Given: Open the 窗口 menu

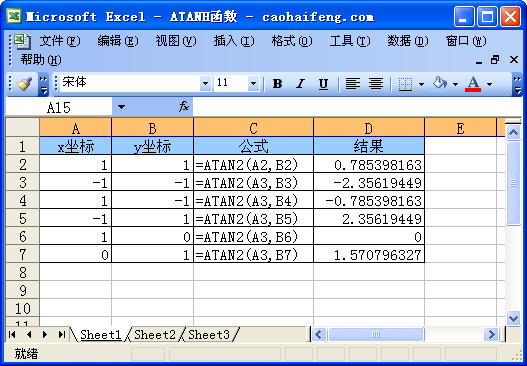Looking at the screenshot, I should [x=466, y=41].
